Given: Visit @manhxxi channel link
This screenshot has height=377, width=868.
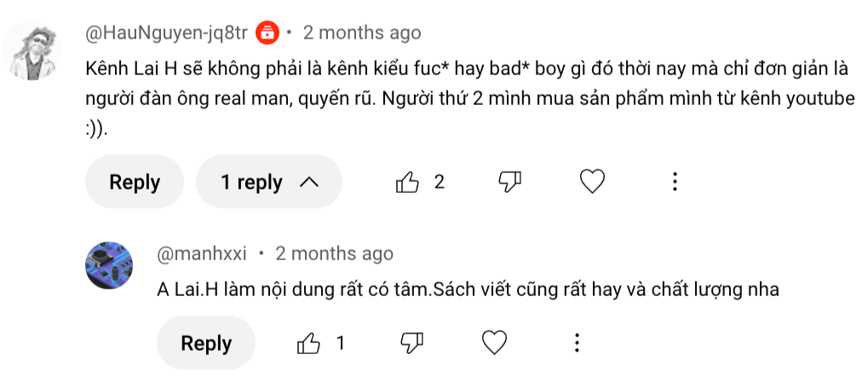Looking at the screenshot, I should 202,253.
